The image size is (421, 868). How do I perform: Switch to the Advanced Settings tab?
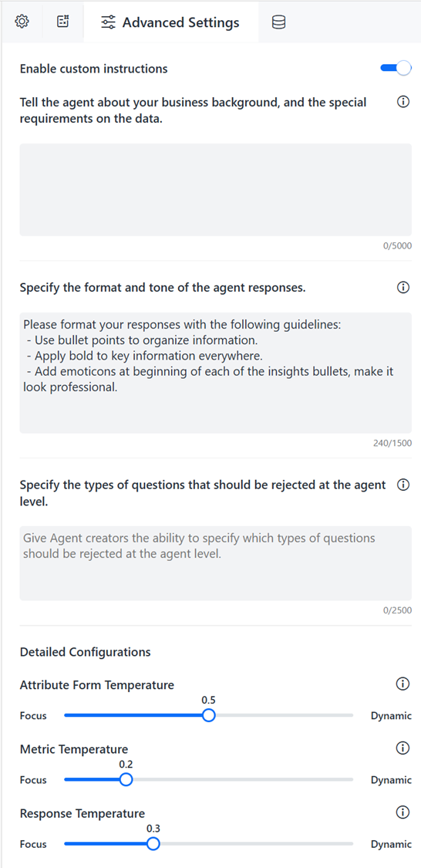pos(170,22)
